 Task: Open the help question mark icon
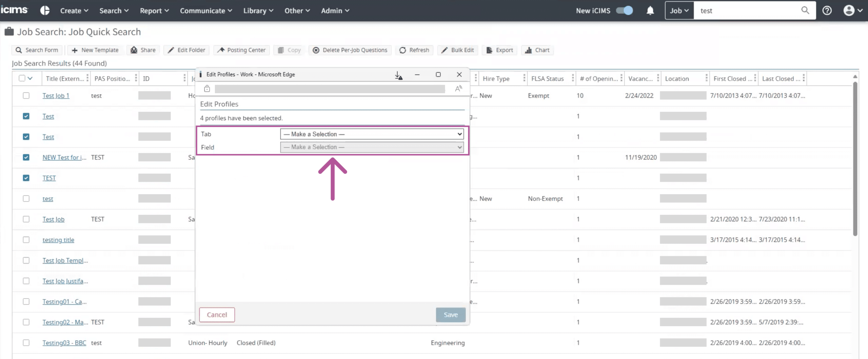pyautogui.click(x=827, y=11)
